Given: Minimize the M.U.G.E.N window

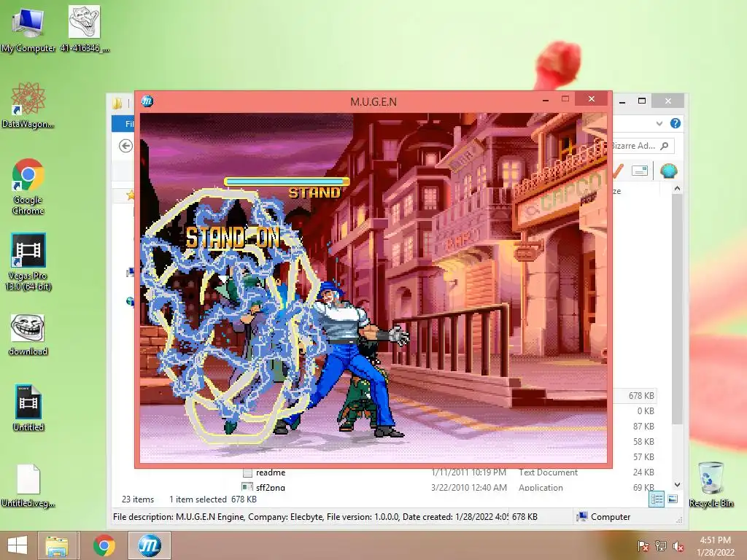Looking at the screenshot, I should (x=546, y=100).
